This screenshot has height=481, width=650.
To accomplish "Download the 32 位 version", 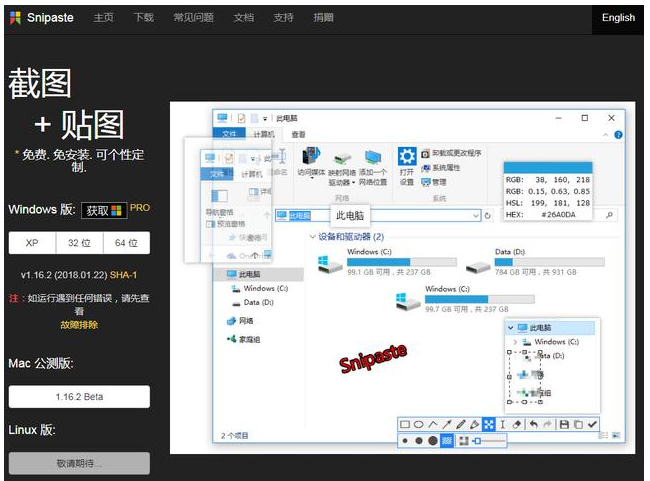I will tap(79, 243).
